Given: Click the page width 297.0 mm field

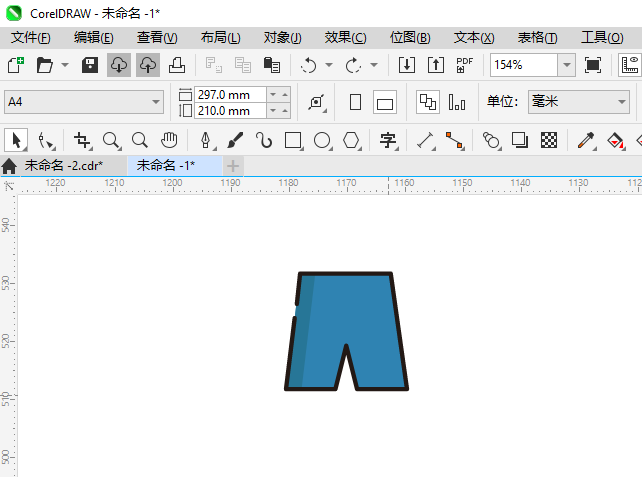Looking at the screenshot, I should [230, 95].
